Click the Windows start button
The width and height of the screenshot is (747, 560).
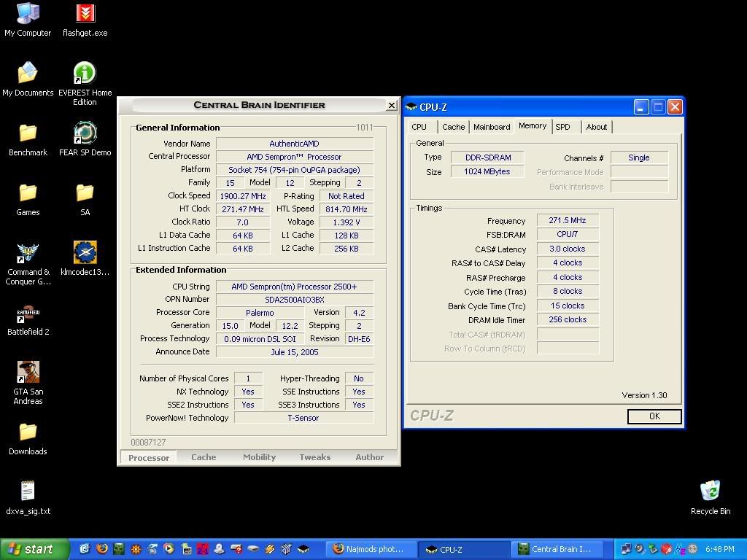pyautogui.click(x=34, y=549)
